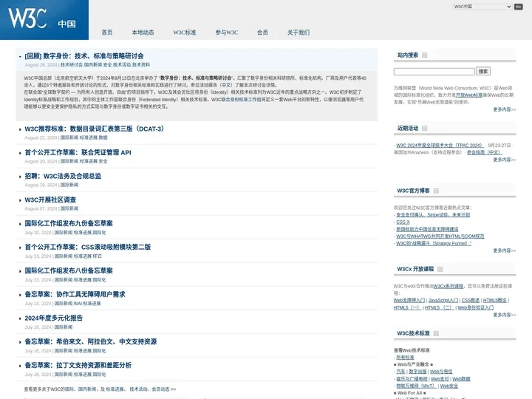This screenshot has width=532, height=399.
Task: Open the HTML5概论 course link
Action: (494, 300)
